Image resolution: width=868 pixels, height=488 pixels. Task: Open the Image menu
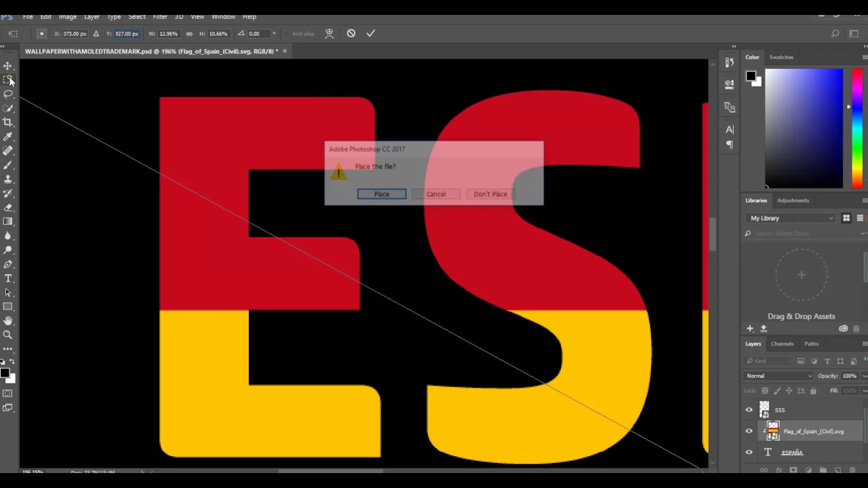tap(68, 16)
